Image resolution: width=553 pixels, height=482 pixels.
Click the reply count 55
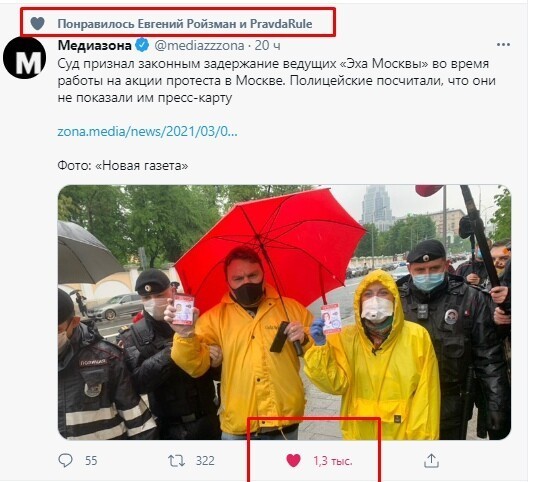coord(91,461)
